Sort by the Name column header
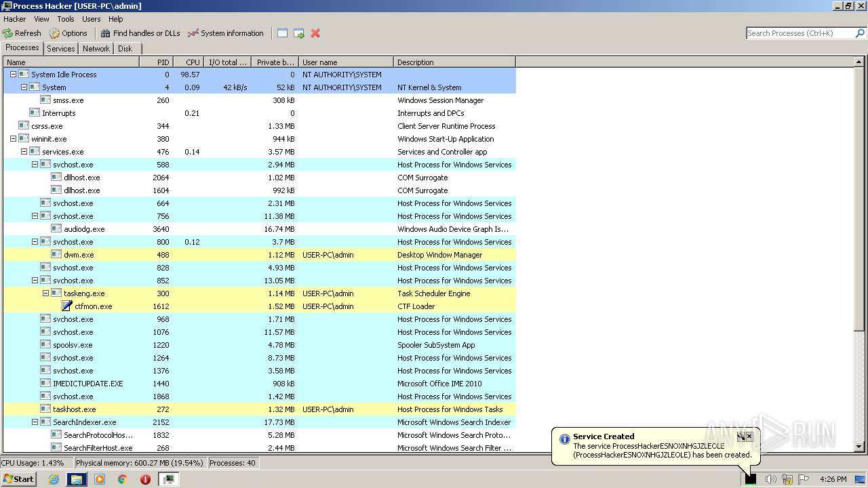 pyautogui.click(x=71, y=62)
